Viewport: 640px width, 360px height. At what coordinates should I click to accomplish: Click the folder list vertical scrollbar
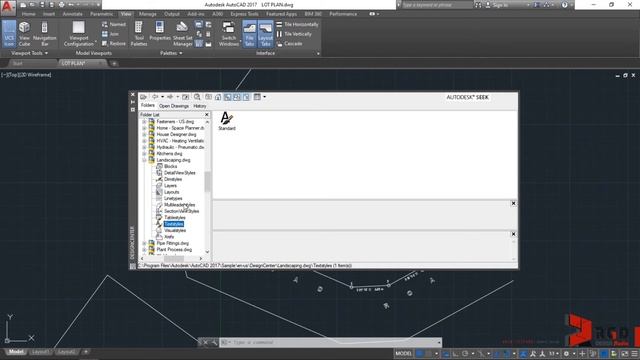[207, 181]
